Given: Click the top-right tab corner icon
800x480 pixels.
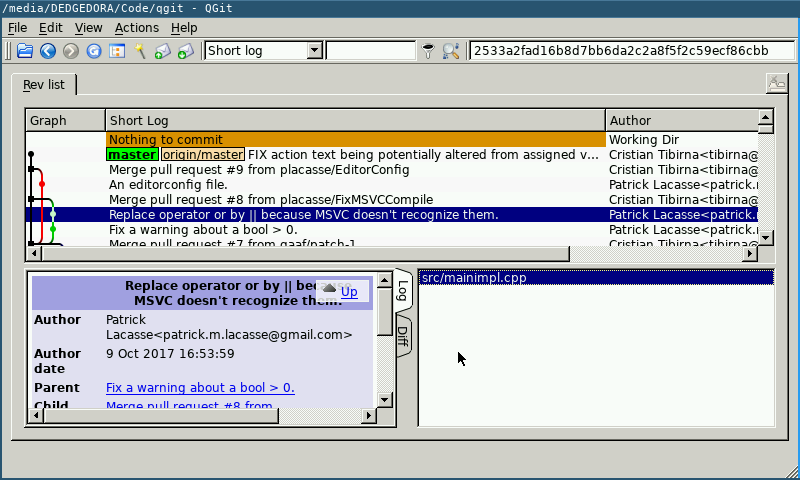Looking at the screenshot, I should (x=776, y=83).
